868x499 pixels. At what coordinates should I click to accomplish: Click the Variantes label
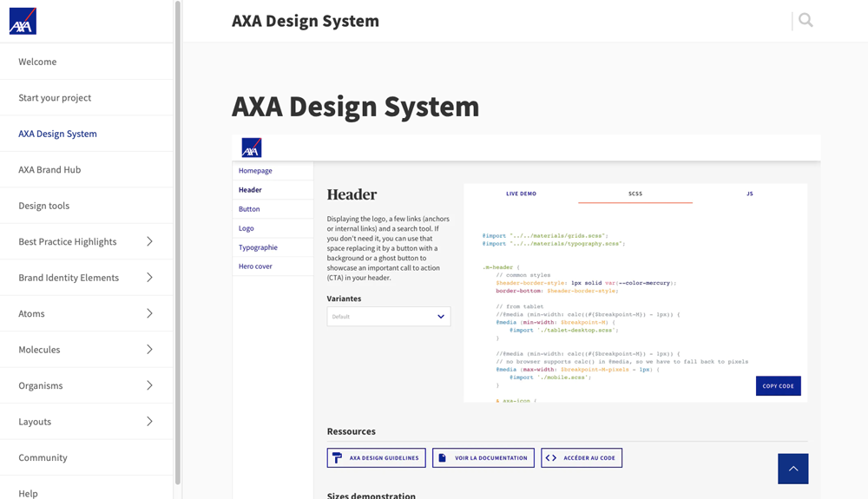coord(344,299)
